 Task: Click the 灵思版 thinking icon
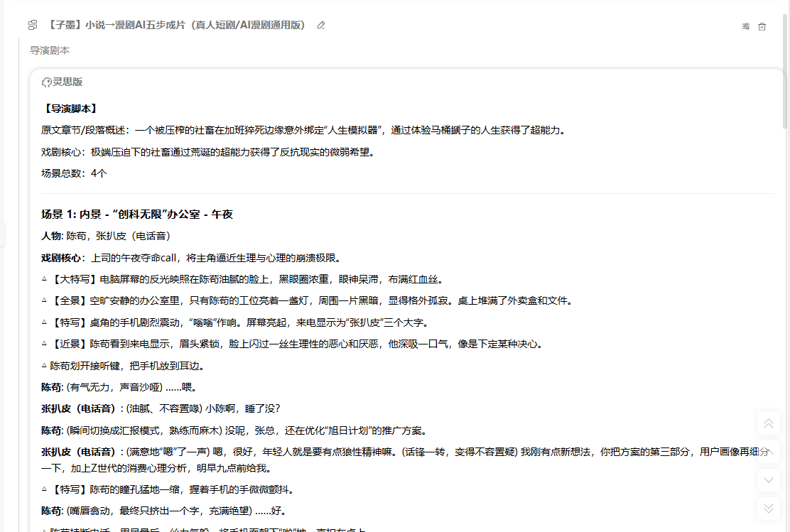click(x=47, y=82)
